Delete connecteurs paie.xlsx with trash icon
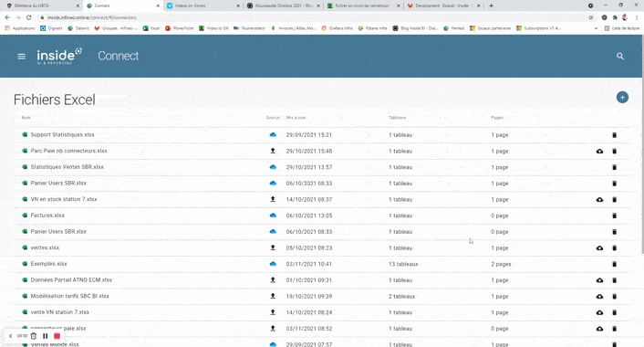Viewport: 644px width, 347px height. [615, 329]
